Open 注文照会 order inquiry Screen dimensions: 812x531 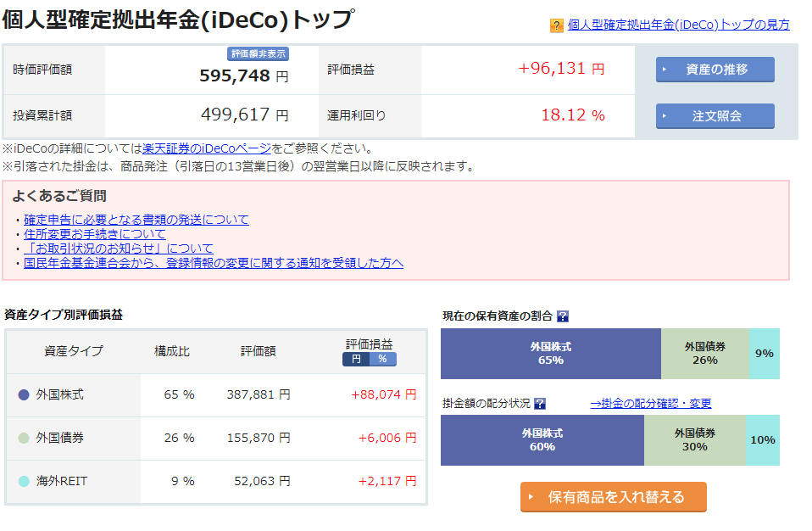click(x=715, y=115)
